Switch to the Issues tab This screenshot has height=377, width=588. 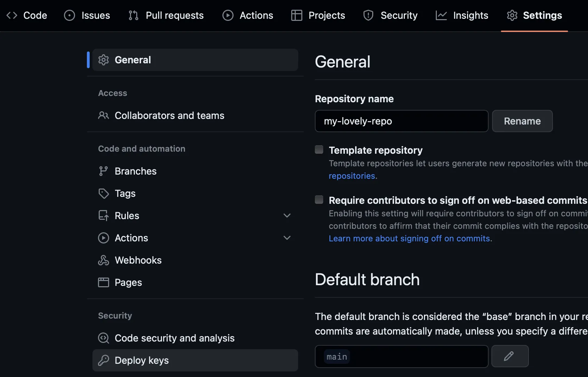pos(87,15)
